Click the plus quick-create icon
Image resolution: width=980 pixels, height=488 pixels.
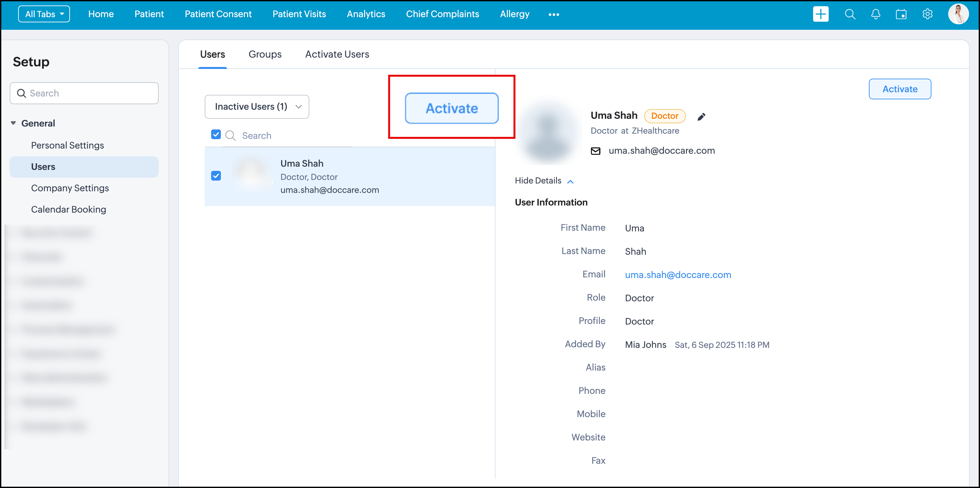(821, 14)
